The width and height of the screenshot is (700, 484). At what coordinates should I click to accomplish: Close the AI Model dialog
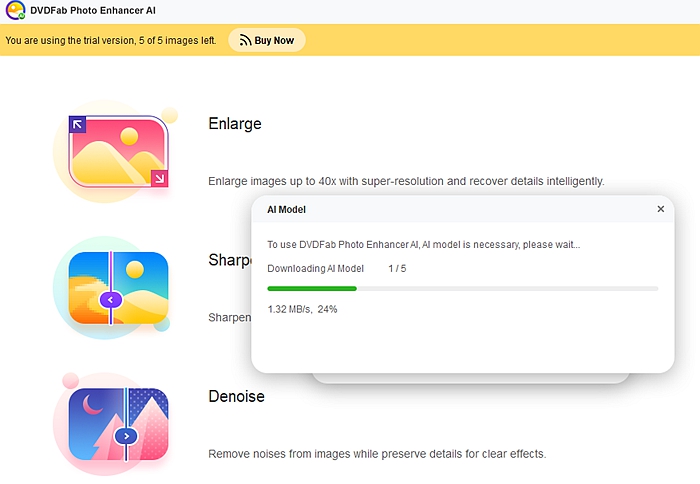pyautogui.click(x=661, y=209)
